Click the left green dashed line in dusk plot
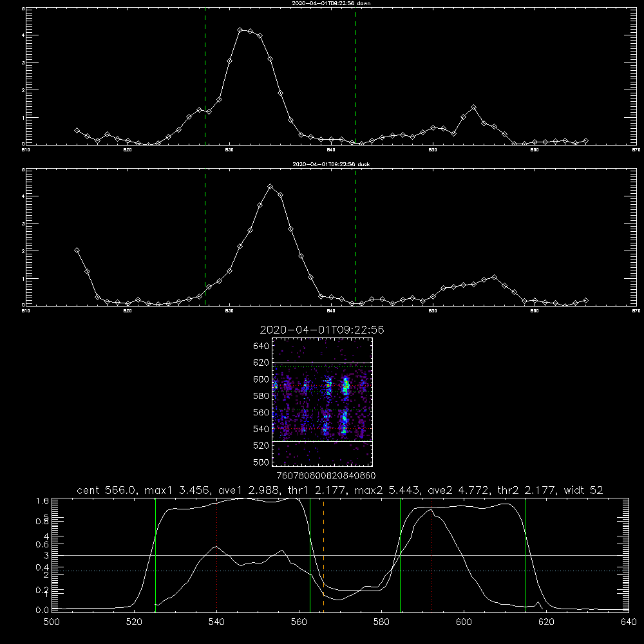Screen dimensions: 644x644 [205, 237]
